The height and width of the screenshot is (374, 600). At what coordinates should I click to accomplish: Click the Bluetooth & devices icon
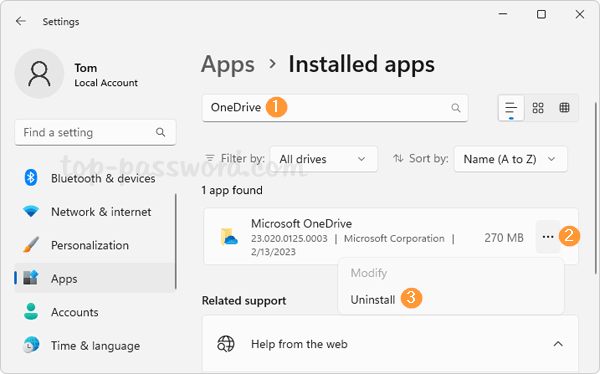(x=31, y=178)
